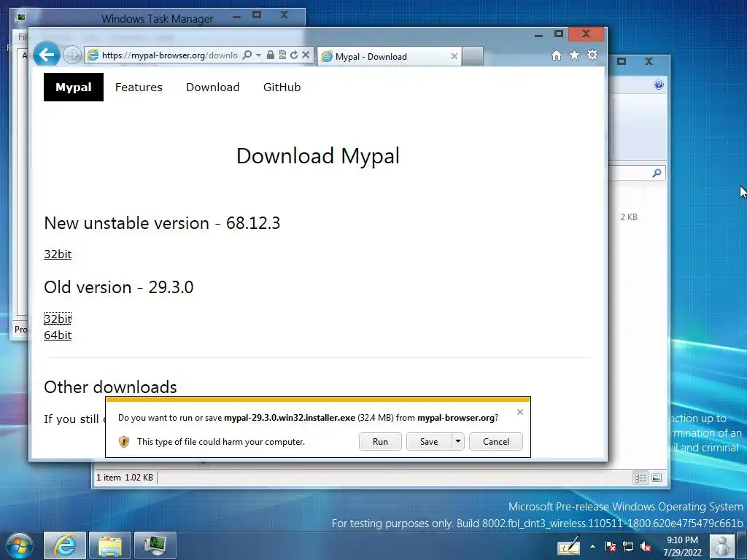Open a new blank tab
Image resolution: width=747 pixels, height=560 pixels.
click(x=473, y=56)
